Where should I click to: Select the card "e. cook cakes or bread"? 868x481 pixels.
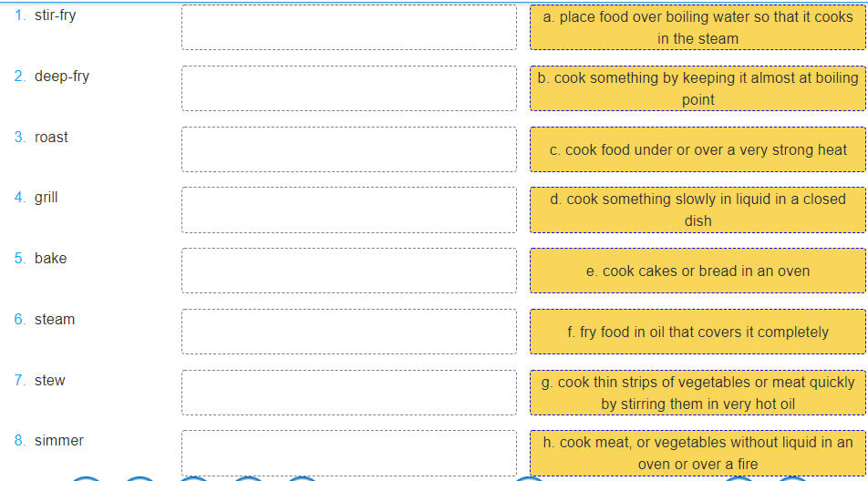[x=697, y=271]
